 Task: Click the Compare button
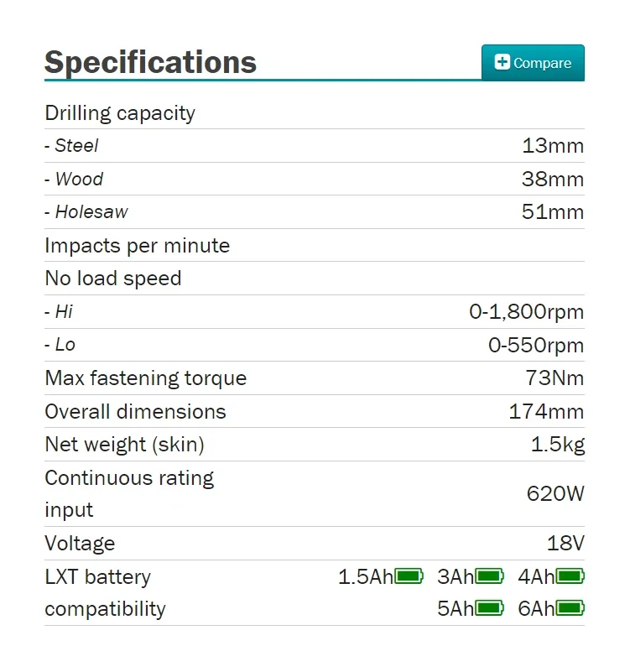[x=533, y=63]
